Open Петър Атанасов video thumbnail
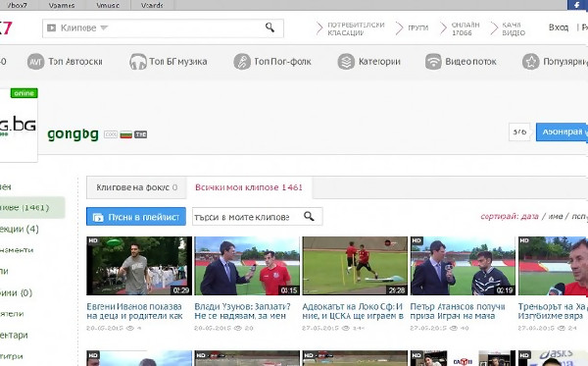The height and width of the screenshot is (366, 588). (463, 266)
